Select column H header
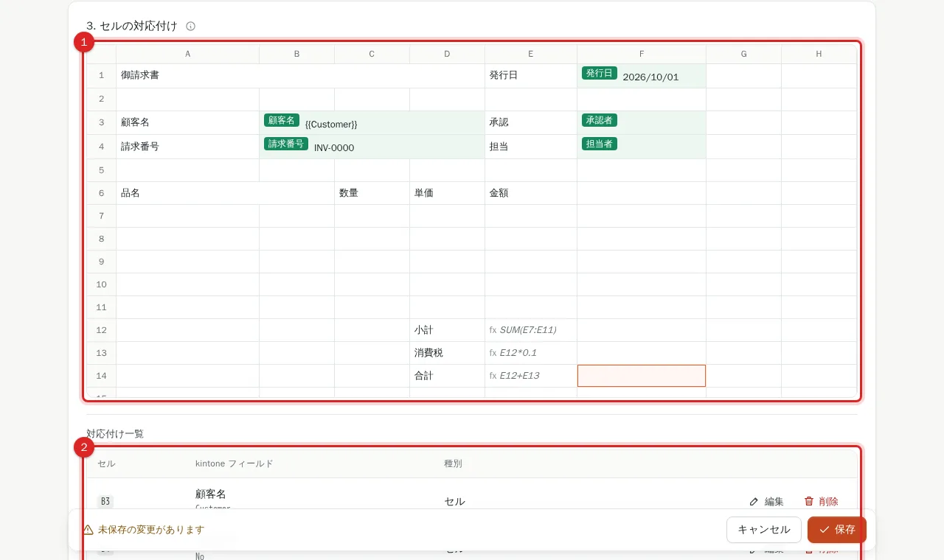This screenshot has height=560, width=944. pyautogui.click(x=819, y=54)
